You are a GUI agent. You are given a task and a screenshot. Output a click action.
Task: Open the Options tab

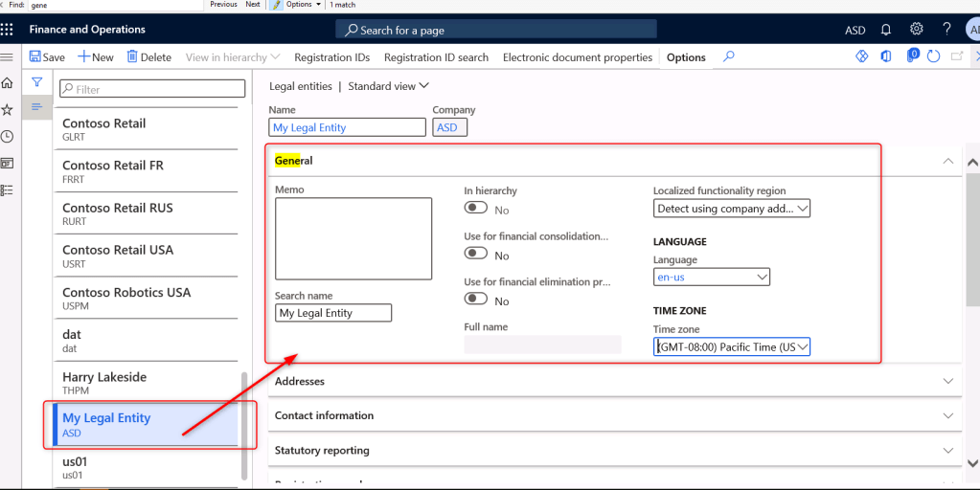pyautogui.click(x=686, y=57)
